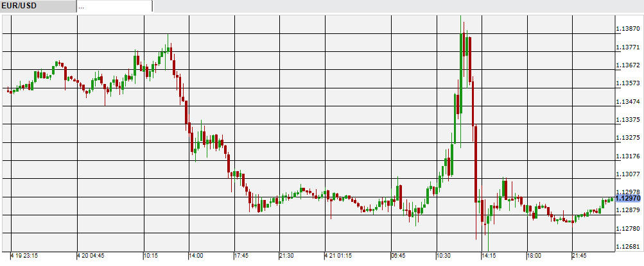This screenshot has height=266, width=644.
Task: Click the 1.13275 price level label
Action: [x=628, y=138]
